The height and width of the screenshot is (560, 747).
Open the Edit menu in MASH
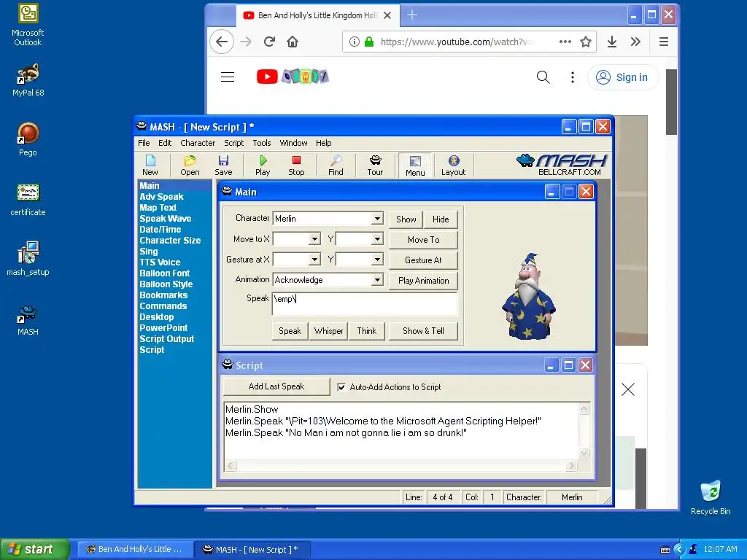click(165, 143)
